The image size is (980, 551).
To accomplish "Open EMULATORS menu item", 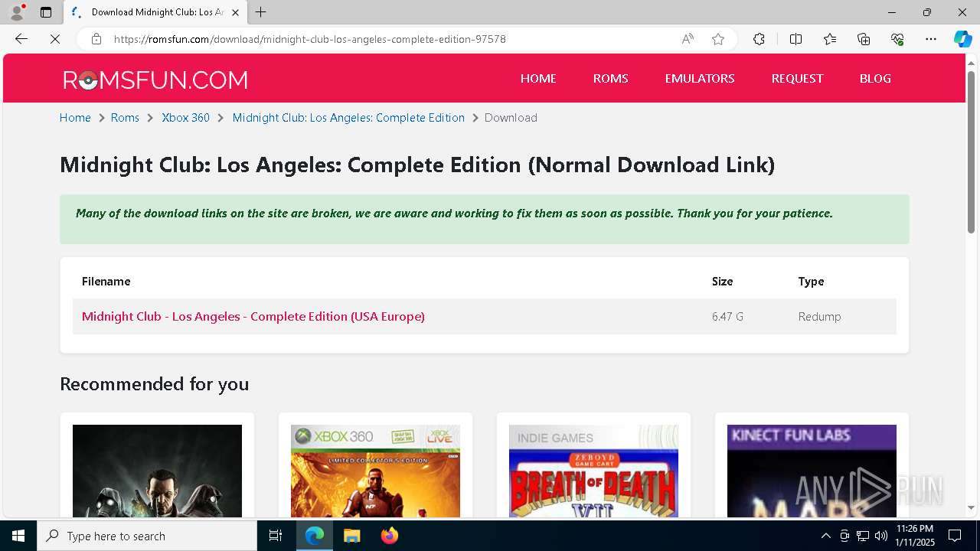I will (x=700, y=78).
